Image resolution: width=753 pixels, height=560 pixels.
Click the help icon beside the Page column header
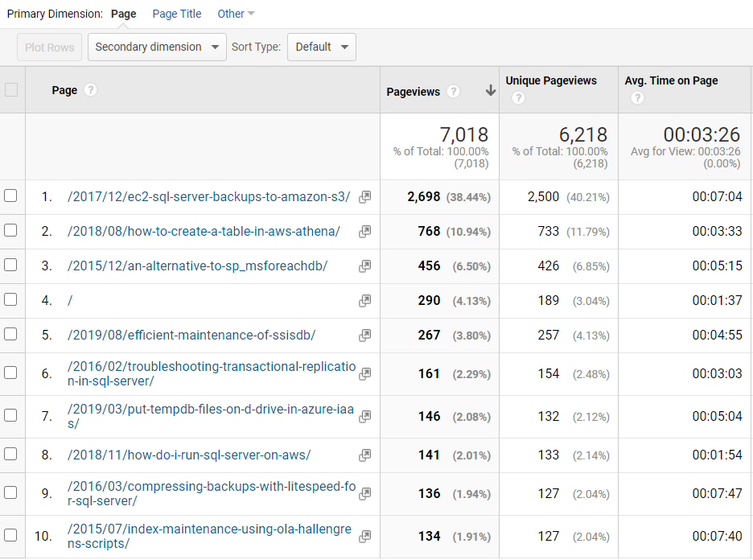tap(89, 90)
